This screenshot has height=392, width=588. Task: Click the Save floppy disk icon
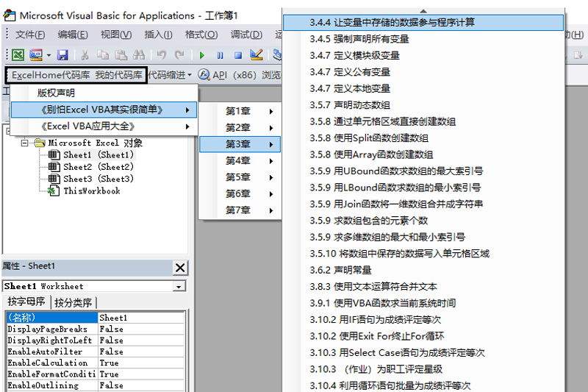tap(62, 55)
